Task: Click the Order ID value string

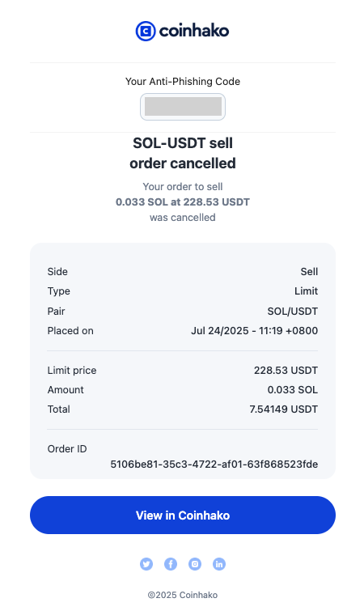Action: (214, 464)
